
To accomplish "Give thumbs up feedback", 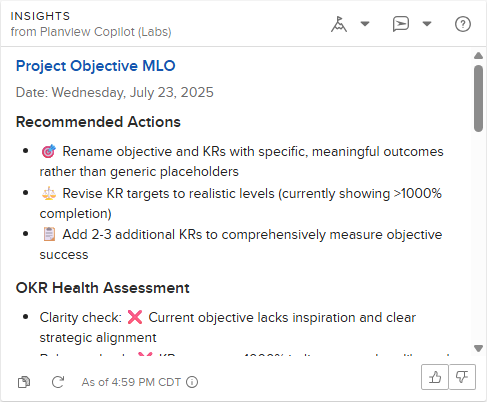I will click(x=435, y=377).
